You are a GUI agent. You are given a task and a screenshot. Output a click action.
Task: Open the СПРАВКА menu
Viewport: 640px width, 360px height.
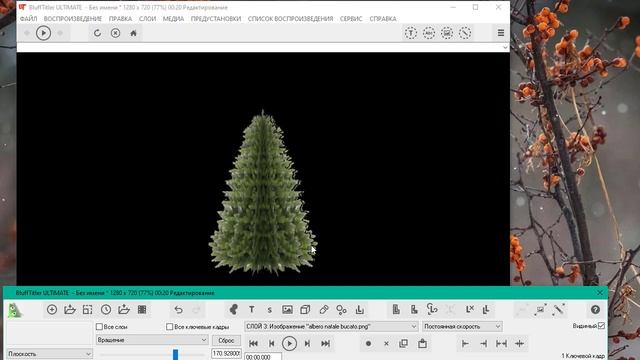[x=383, y=19]
